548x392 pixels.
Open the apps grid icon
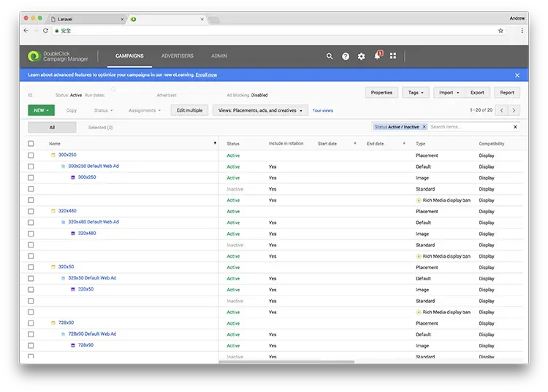[x=393, y=56]
